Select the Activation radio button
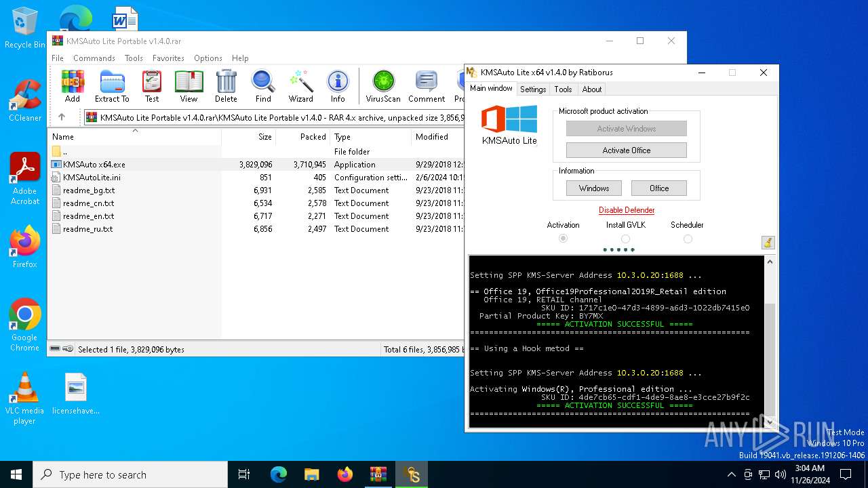This screenshot has width=868, height=488. 563,239
